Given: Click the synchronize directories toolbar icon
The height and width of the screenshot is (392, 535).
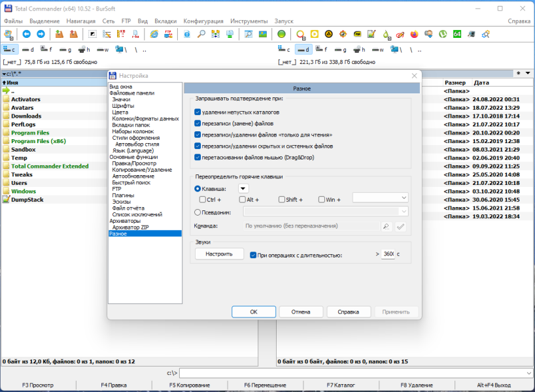Looking at the screenshot, I should pos(215,34).
